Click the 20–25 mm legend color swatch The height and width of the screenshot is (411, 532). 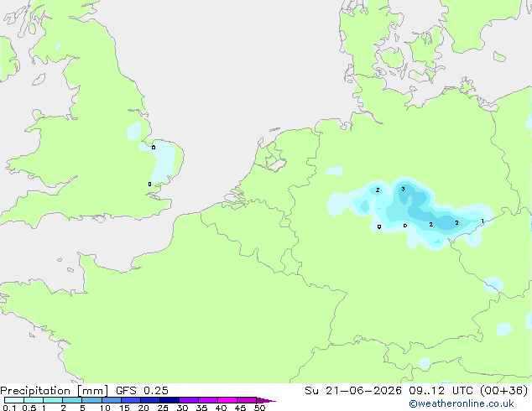click(x=149, y=400)
